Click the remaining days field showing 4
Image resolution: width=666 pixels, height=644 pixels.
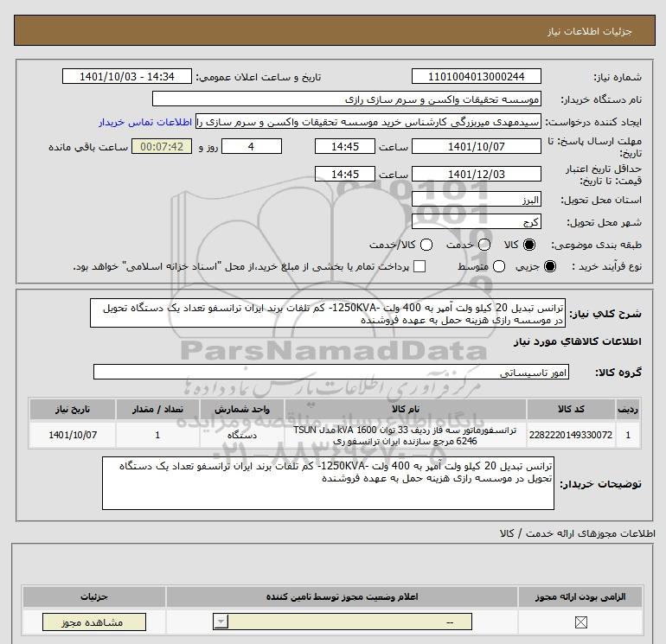tap(252, 146)
